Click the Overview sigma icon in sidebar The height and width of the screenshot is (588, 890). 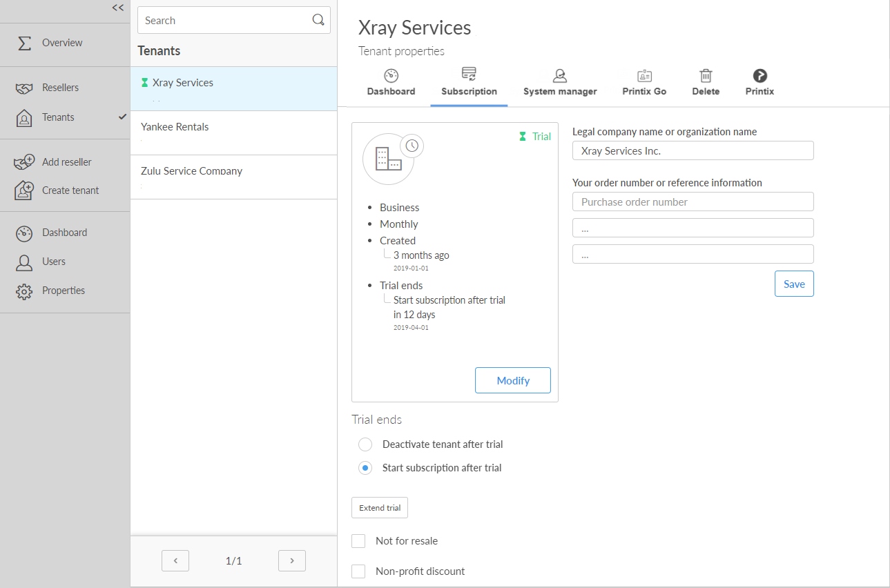[x=24, y=43]
